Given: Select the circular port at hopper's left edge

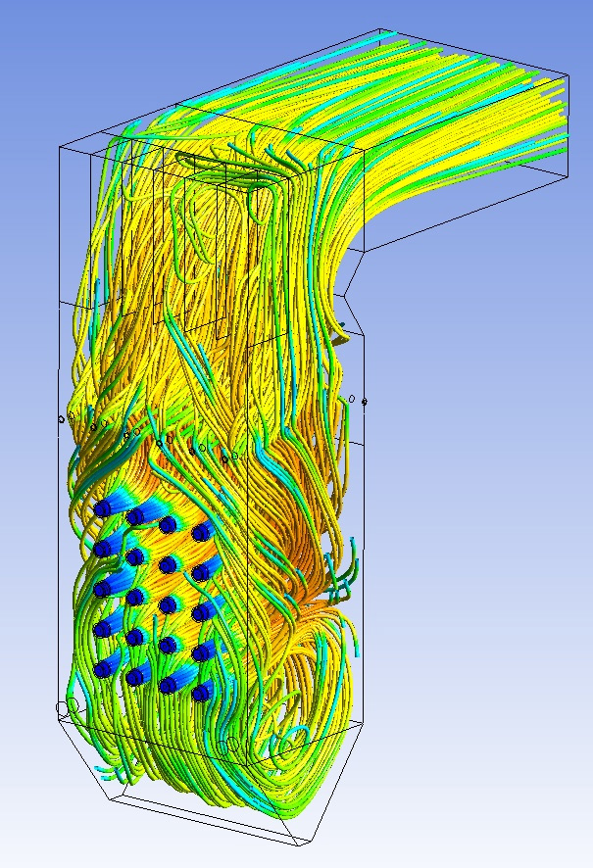Looking at the screenshot, I should [x=66, y=707].
